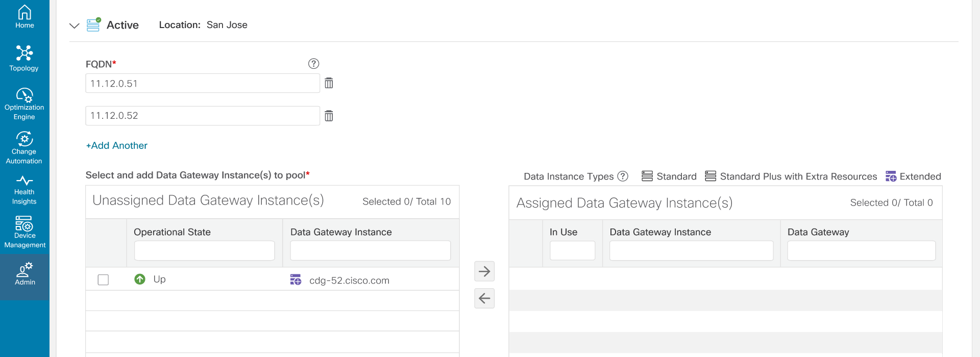Screen dimensions: 980x357
Task: Click unassigned Data Gateway Instance filter field
Action: 370,250
